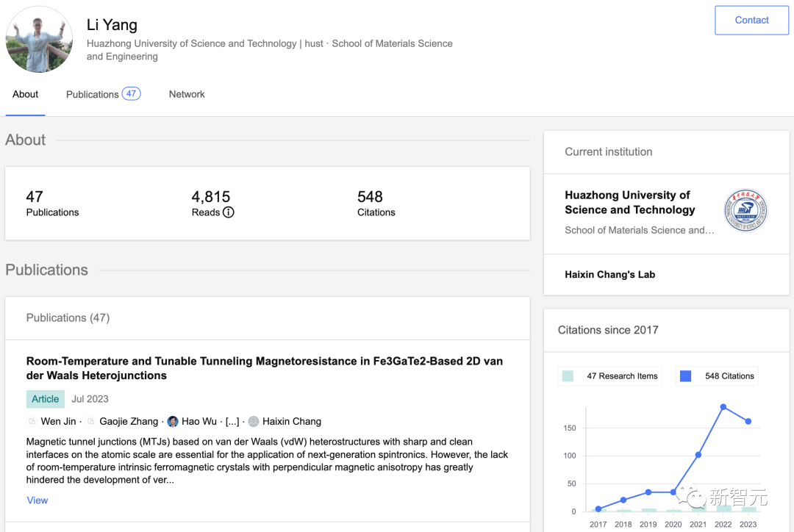Open author Haixin Chang's profile
The height and width of the screenshot is (532, 794).
point(292,421)
